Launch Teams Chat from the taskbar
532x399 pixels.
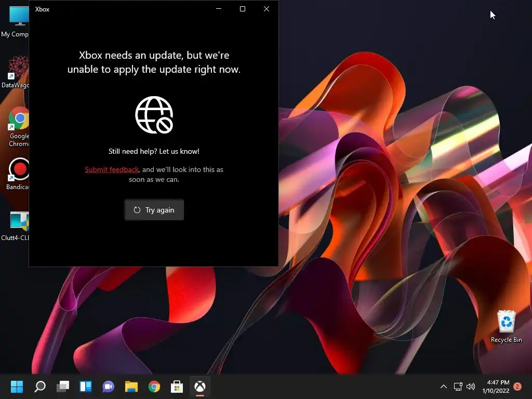click(x=108, y=387)
